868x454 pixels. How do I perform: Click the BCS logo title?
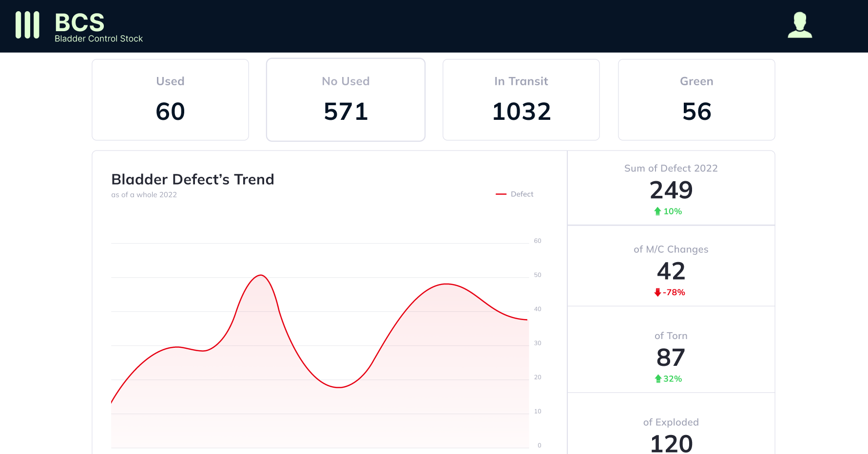tap(79, 22)
